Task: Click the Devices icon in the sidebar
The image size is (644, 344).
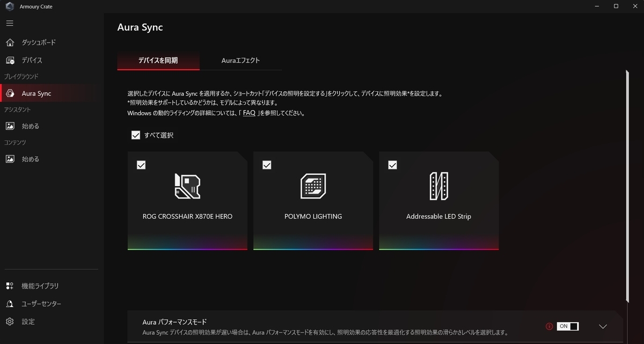Action: click(10, 61)
